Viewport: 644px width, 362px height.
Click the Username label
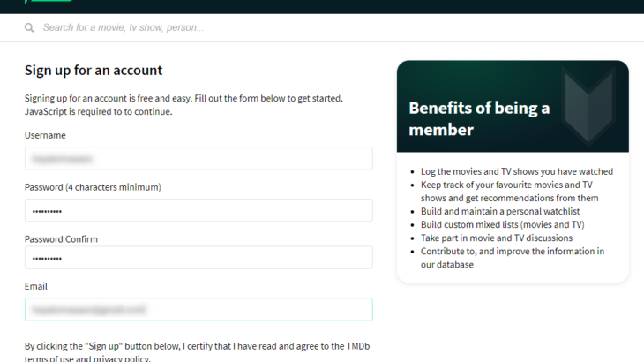45,135
